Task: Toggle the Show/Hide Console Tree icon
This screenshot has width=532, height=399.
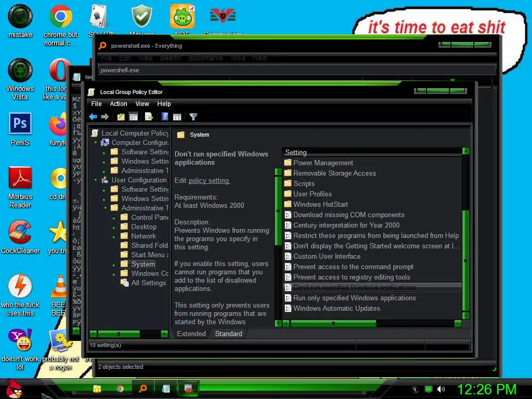Action: click(x=134, y=117)
